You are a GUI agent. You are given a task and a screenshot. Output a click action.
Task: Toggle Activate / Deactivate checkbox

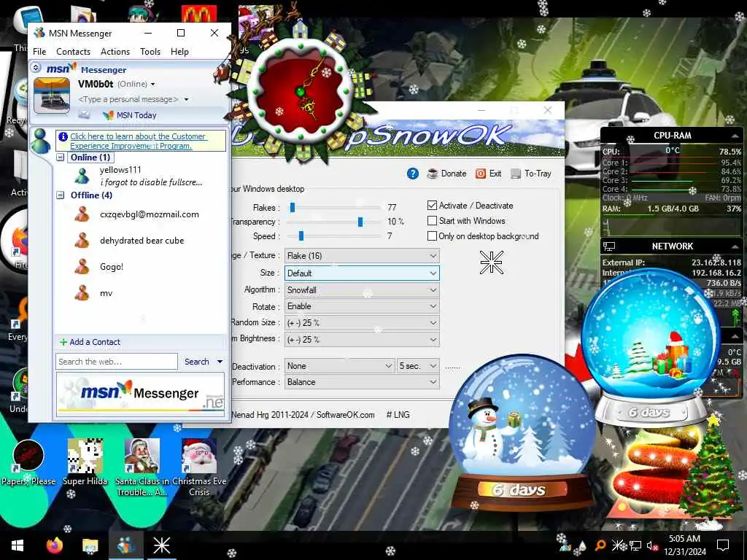point(432,205)
